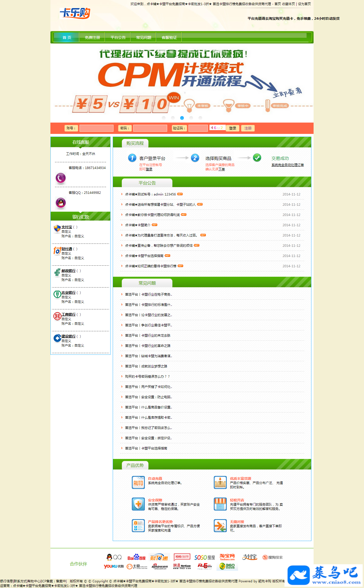Click the sina 新浪网 partner logo
Viewport: 364px width, 588px height.
pyautogui.click(x=160, y=566)
